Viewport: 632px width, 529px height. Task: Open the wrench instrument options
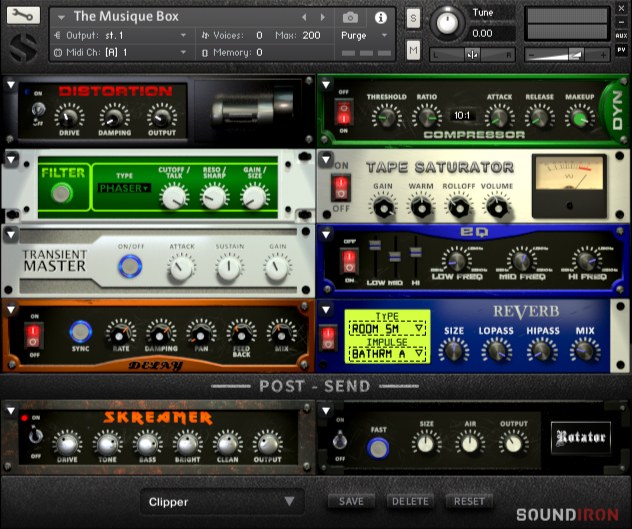(x=23, y=15)
